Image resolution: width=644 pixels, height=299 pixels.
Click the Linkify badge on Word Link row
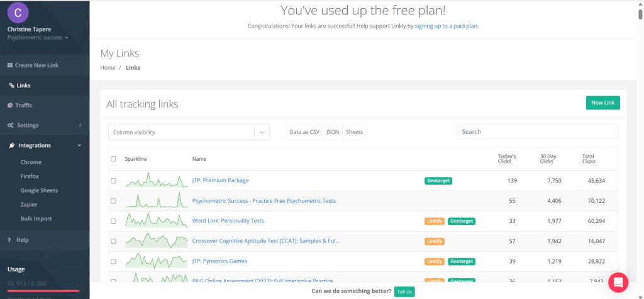click(435, 221)
